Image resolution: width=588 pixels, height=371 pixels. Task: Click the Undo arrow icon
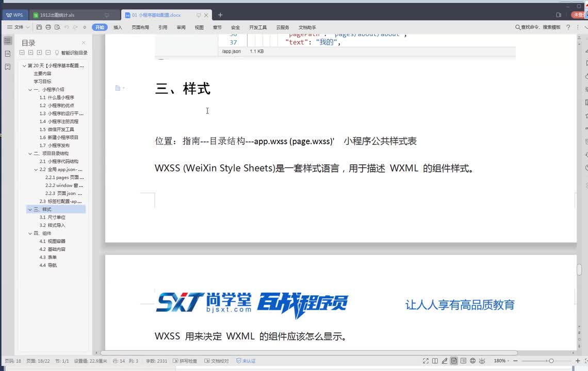pos(67,27)
